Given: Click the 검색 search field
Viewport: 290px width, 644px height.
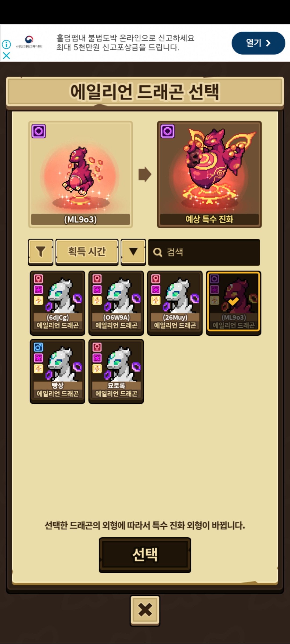Looking at the screenshot, I should click(204, 252).
